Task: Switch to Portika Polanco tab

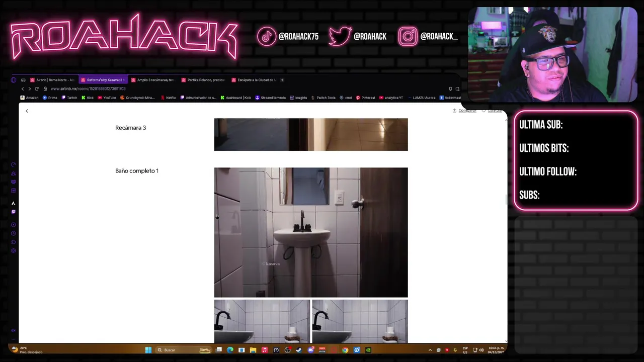Action: pyautogui.click(x=203, y=80)
